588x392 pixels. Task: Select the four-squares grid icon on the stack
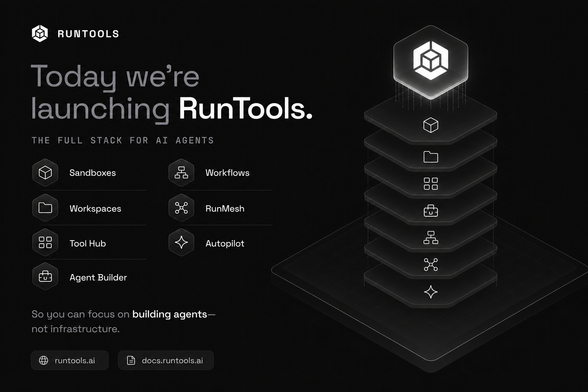point(431,184)
